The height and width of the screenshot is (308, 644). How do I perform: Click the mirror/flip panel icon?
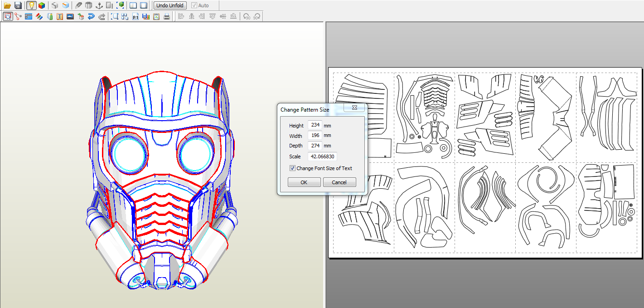[x=109, y=5]
